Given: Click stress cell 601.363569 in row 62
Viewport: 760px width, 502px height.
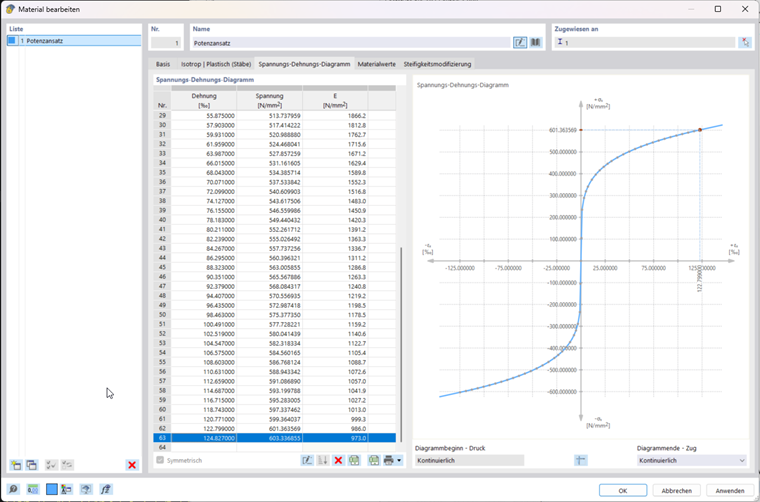Looking at the screenshot, I should click(x=269, y=428).
